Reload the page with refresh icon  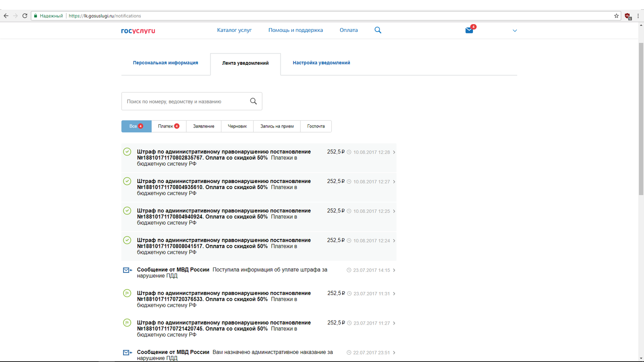(25, 16)
